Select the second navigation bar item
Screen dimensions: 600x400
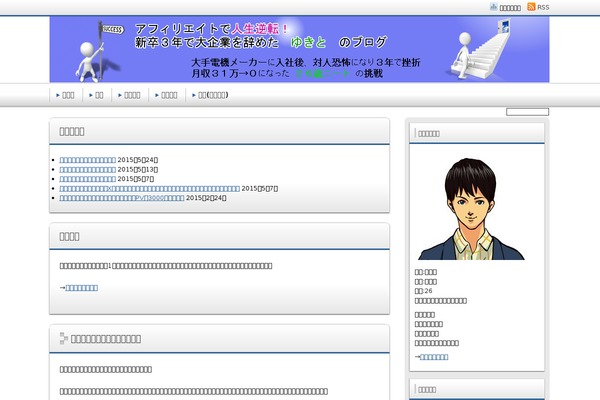[x=99, y=95]
